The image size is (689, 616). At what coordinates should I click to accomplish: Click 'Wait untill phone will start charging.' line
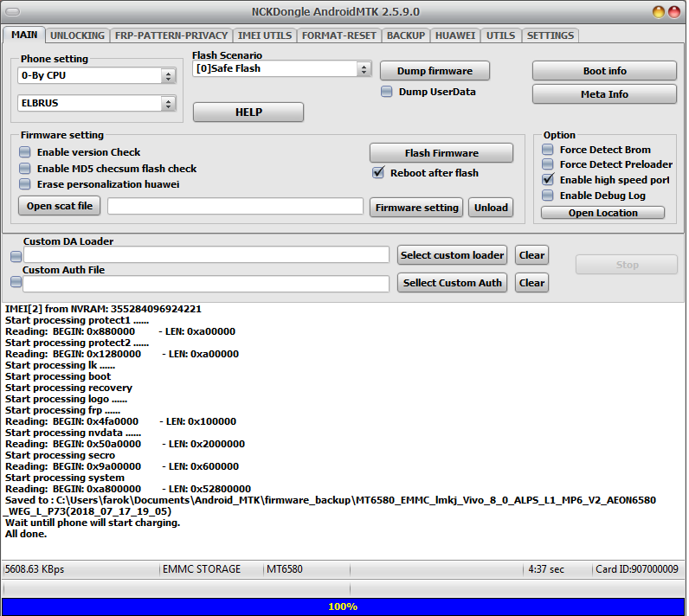click(x=93, y=523)
